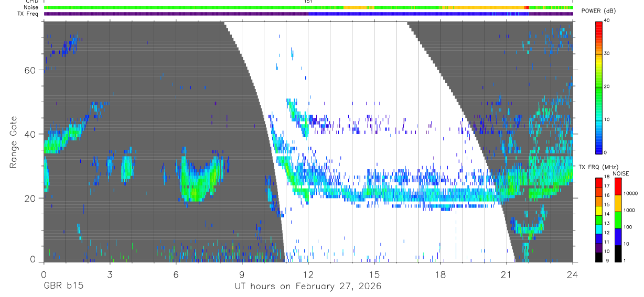Select the blue segment of the NOISE scale
The height and width of the screenshot is (297, 644).
618,237
